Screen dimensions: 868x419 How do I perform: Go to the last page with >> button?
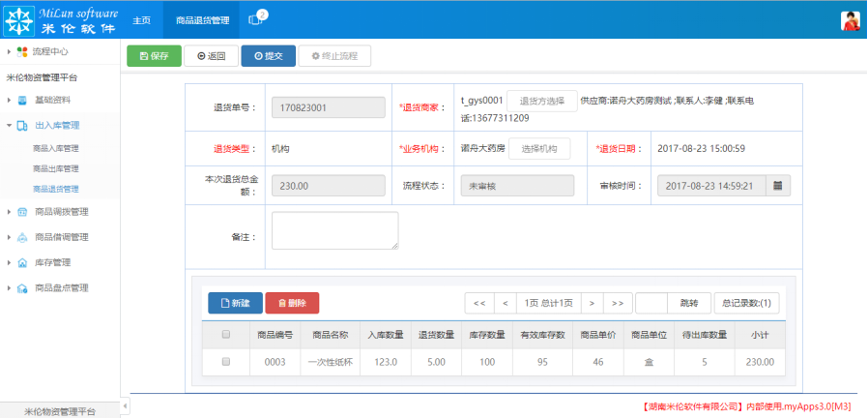[x=620, y=303]
